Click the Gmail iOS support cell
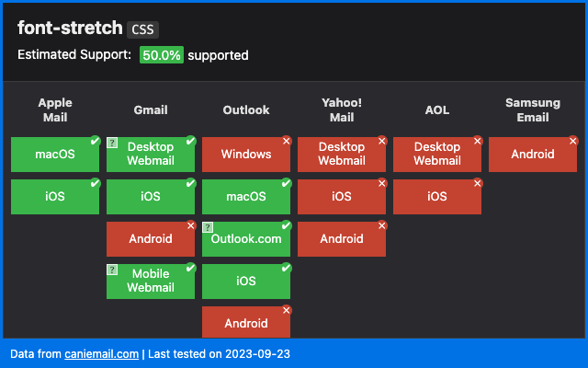Image resolution: width=588 pixels, height=368 pixels. click(x=151, y=197)
